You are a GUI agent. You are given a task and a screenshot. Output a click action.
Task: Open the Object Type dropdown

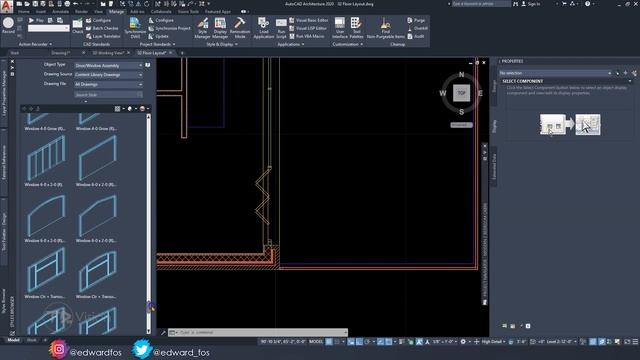coord(109,65)
